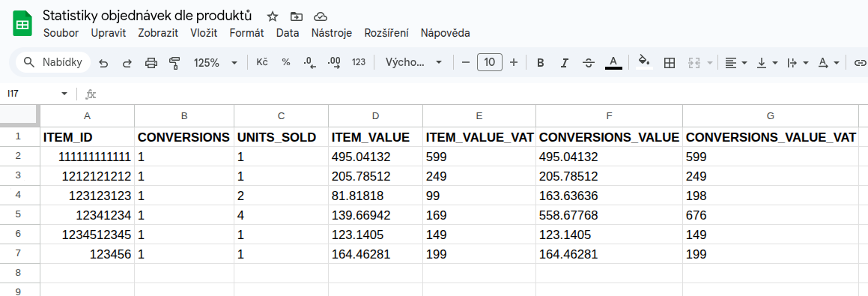Click the insert link icon
This screenshot has width=868, height=296.
(x=860, y=63)
